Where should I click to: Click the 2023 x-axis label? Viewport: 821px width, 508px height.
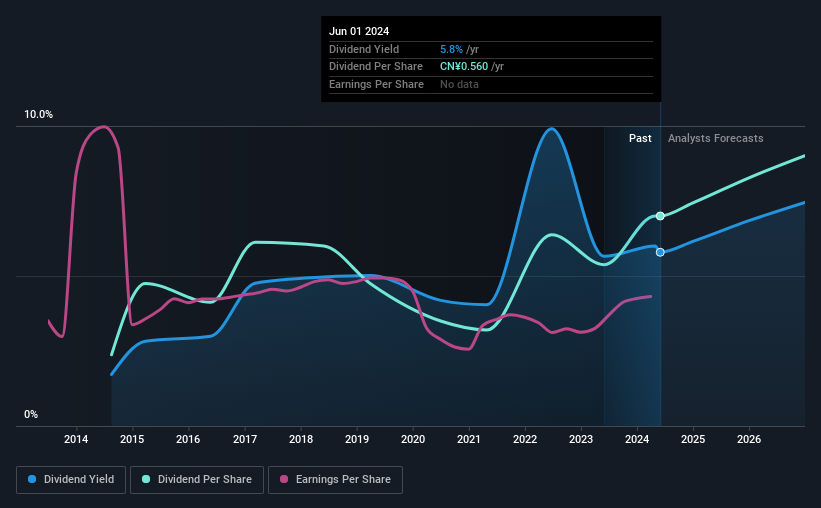581,439
